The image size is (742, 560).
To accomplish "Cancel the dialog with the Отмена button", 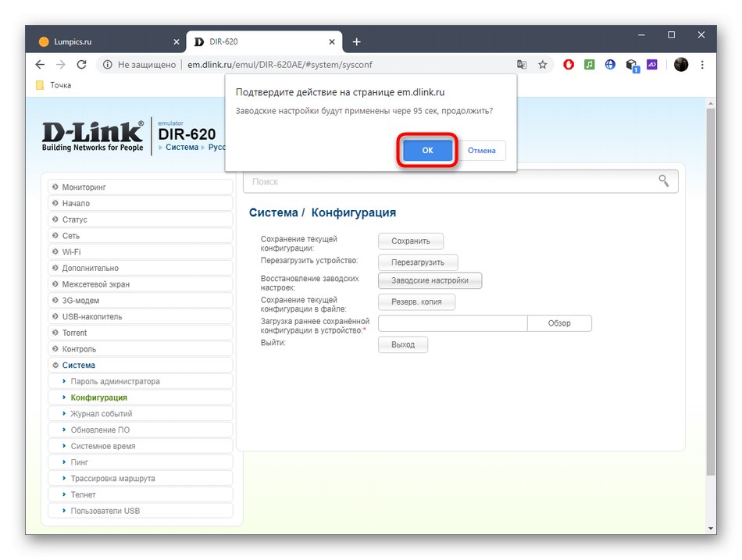I will [x=481, y=150].
